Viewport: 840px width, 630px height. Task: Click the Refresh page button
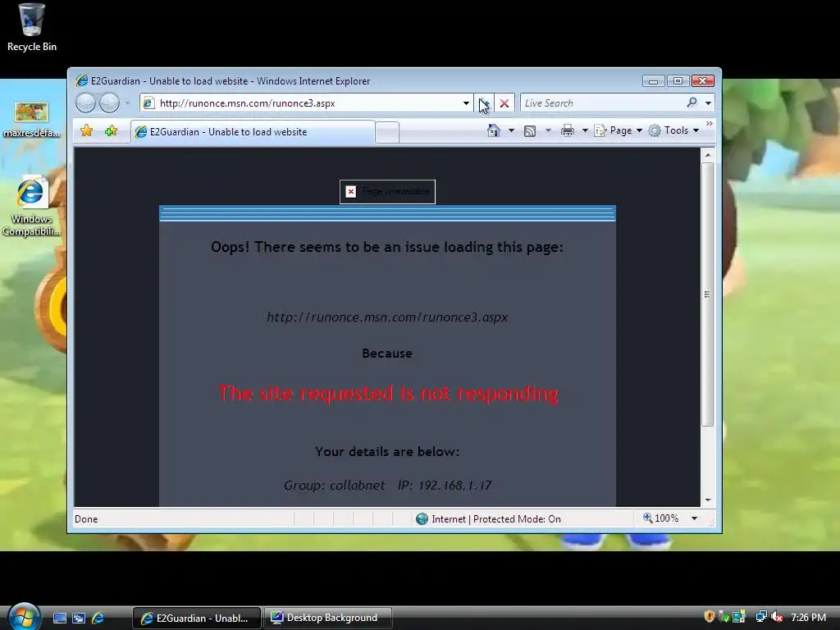[484, 103]
